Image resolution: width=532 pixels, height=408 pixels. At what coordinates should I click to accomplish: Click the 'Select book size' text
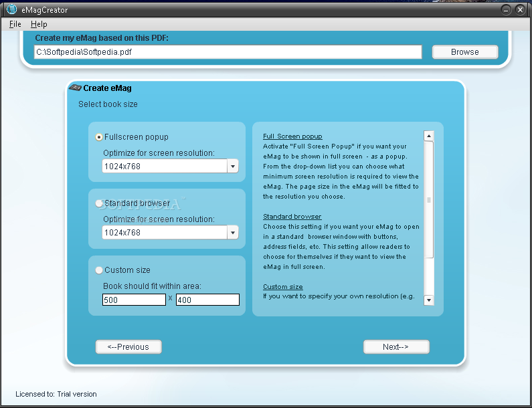pos(108,104)
